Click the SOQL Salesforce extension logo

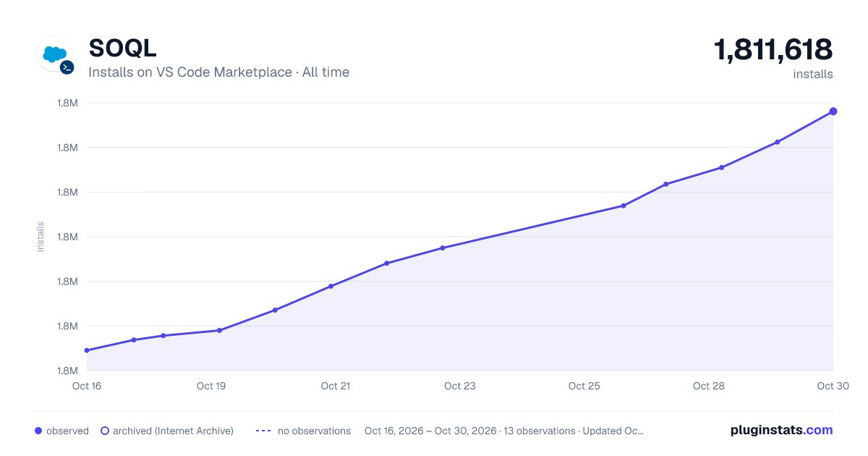pos(54,54)
